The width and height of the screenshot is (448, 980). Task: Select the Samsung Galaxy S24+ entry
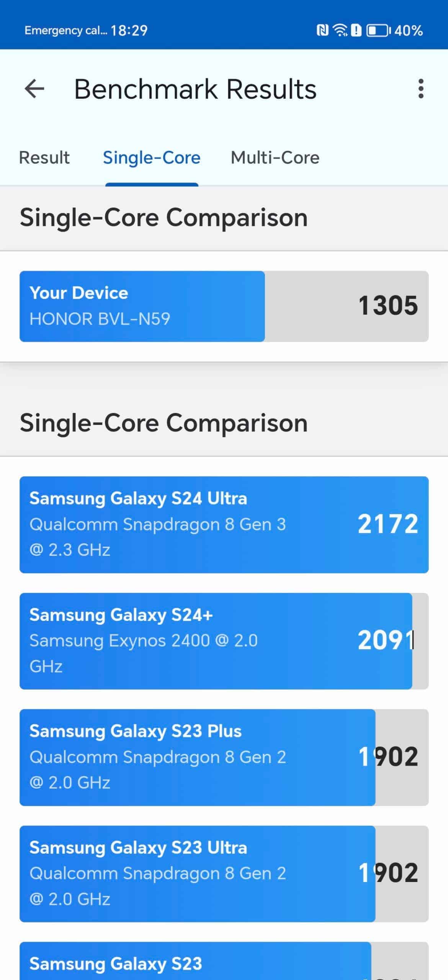[224, 641]
